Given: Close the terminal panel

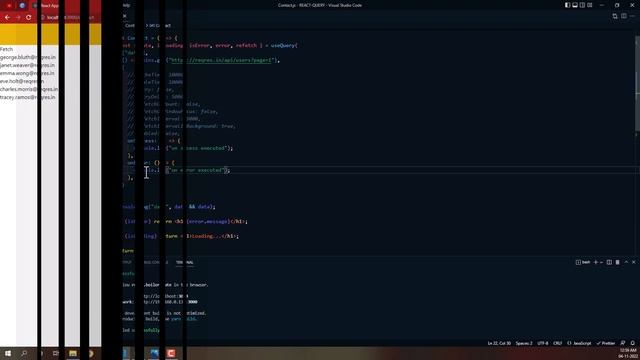Looking at the screenshot, I should [x=633, y=262].
